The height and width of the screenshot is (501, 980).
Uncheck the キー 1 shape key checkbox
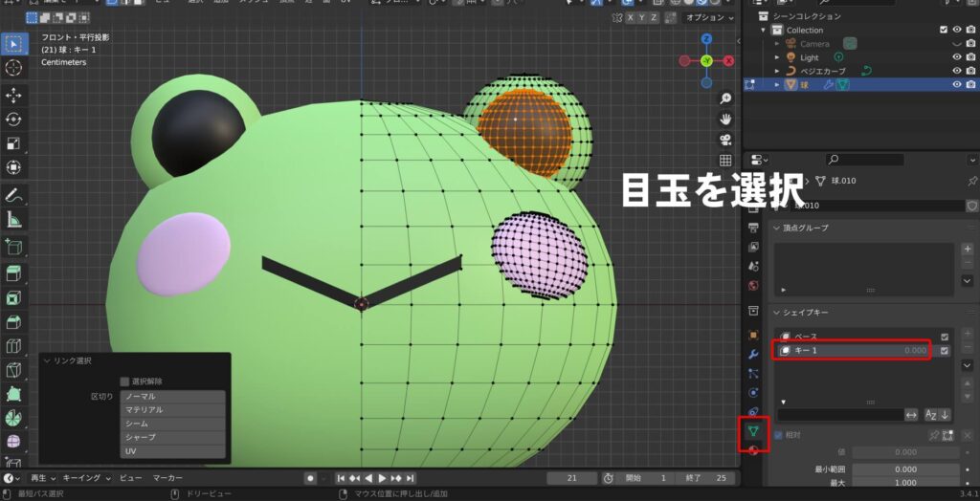(x=945, y=351)
